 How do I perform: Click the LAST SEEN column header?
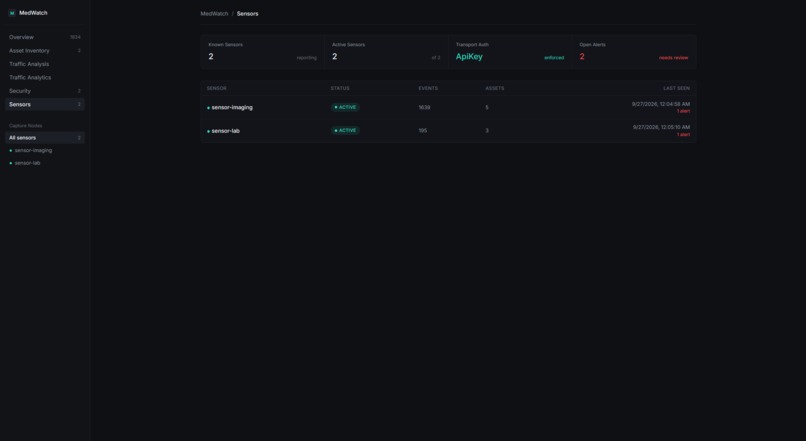point(676,88)
